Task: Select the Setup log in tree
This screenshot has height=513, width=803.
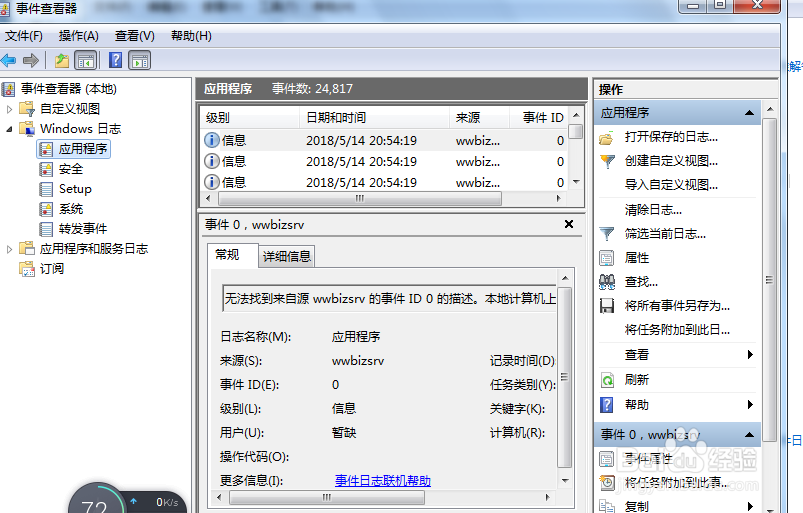Action: pyautogui.click(x=75, y=189)
